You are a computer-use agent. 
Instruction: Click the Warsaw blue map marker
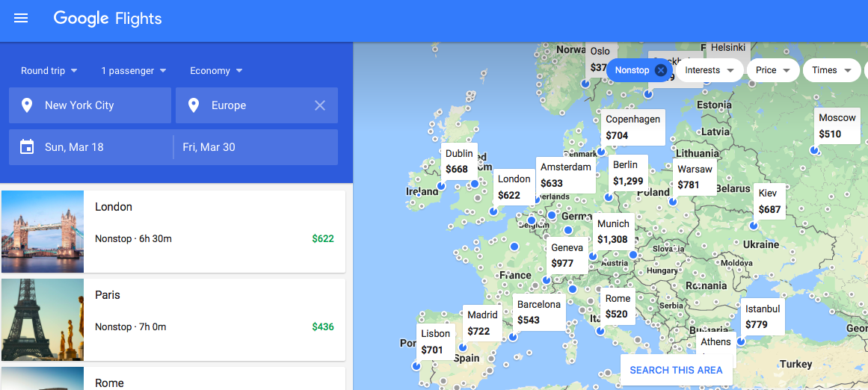673,202
